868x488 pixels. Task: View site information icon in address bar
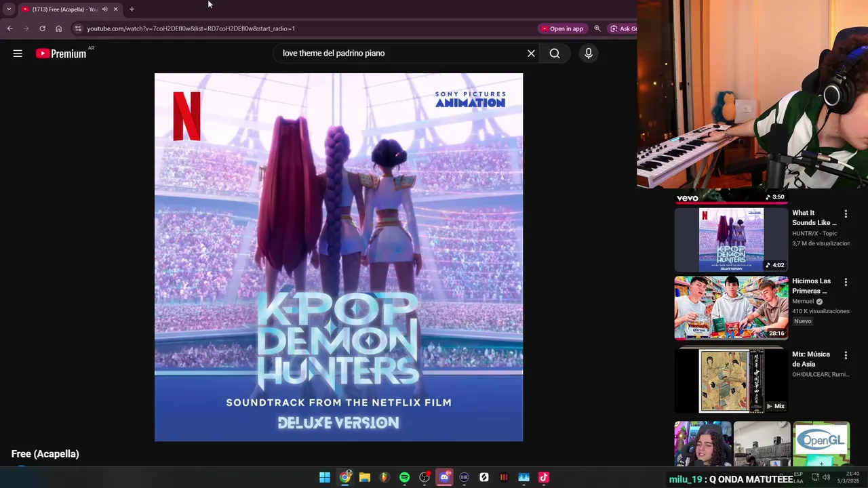point(78,28)
